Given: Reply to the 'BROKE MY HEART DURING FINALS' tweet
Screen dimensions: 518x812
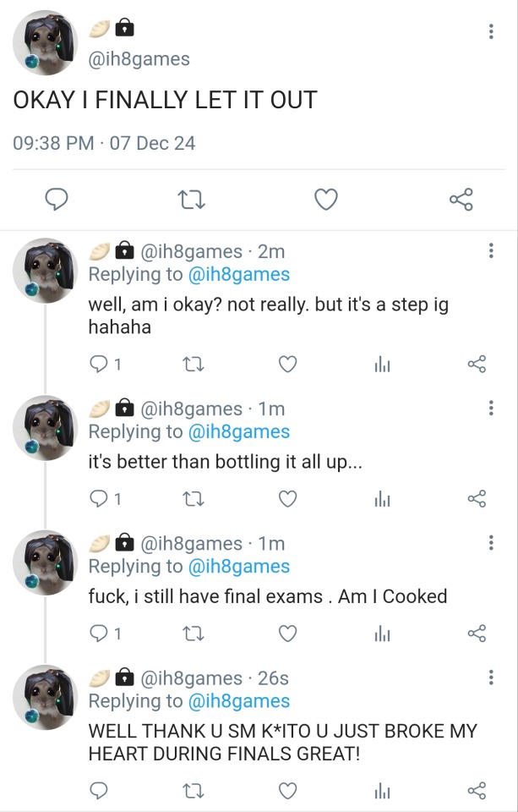Looking at the screenshot, I should (x=99, y=791).
